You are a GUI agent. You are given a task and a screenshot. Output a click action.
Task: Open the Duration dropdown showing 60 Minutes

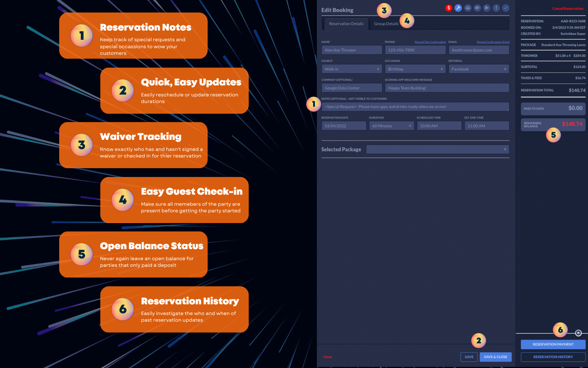pos(392,126)
